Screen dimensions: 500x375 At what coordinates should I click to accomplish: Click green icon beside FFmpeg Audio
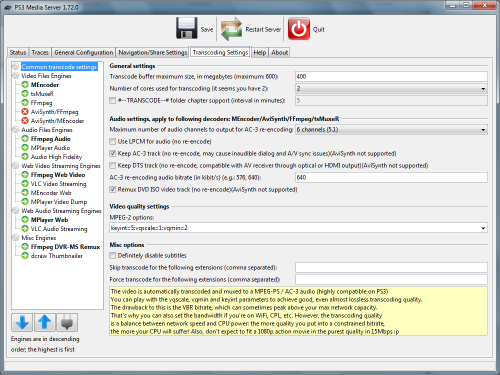25,139
